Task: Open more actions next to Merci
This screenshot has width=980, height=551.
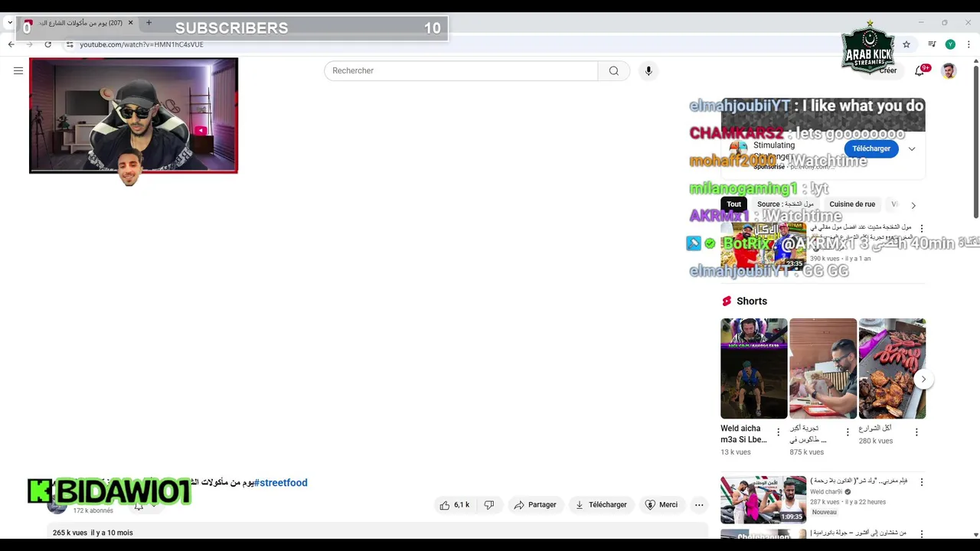Action: (699, 505)
